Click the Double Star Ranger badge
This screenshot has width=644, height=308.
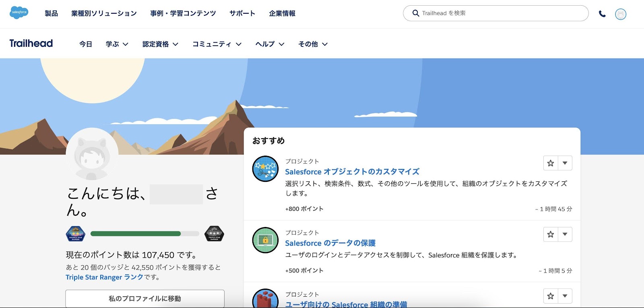76,234
